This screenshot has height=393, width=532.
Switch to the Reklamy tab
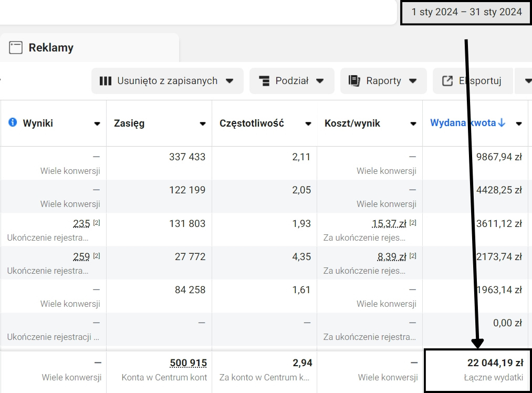pos(90,47)
